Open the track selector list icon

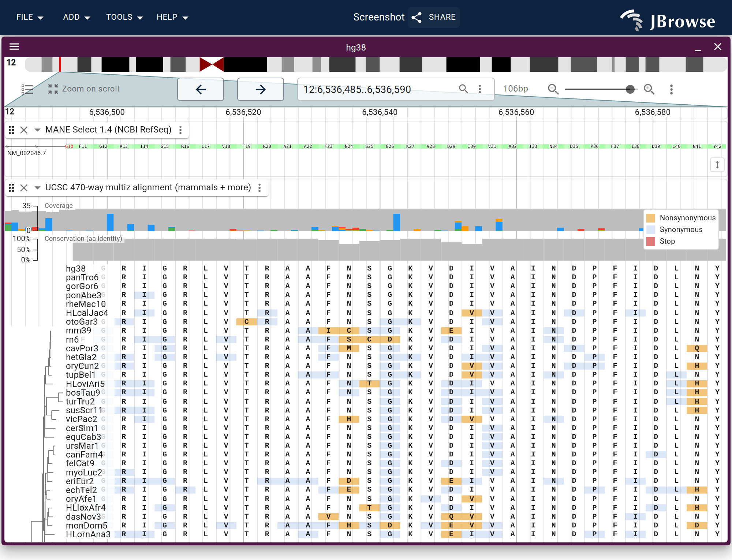click(x=27, y=89)
